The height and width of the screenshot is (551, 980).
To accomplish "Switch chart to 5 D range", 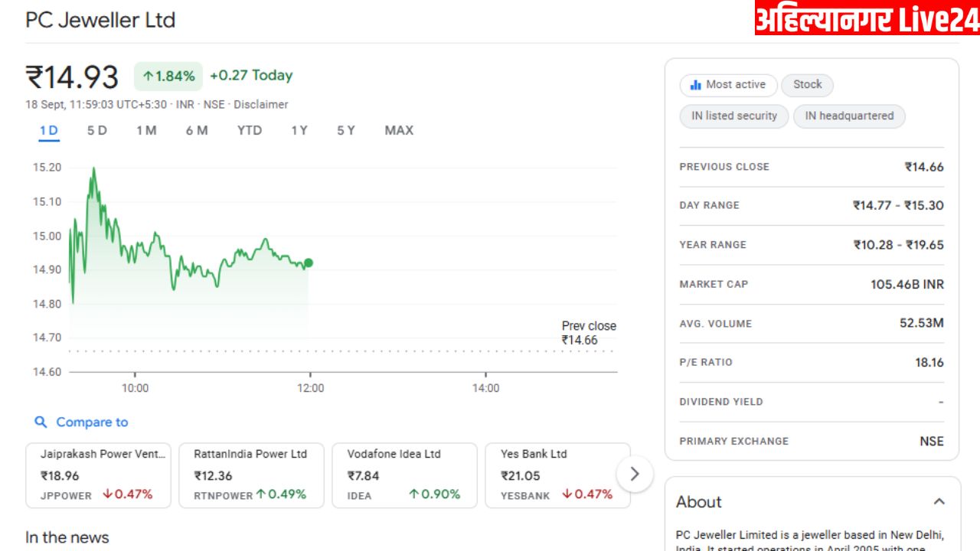I will (x=96, y=131).
